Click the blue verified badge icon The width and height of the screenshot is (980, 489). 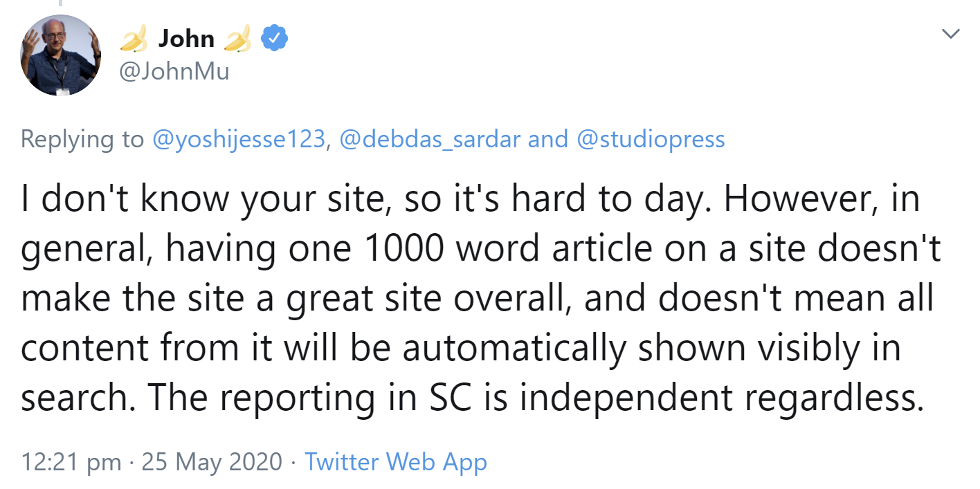click(273, 38)
